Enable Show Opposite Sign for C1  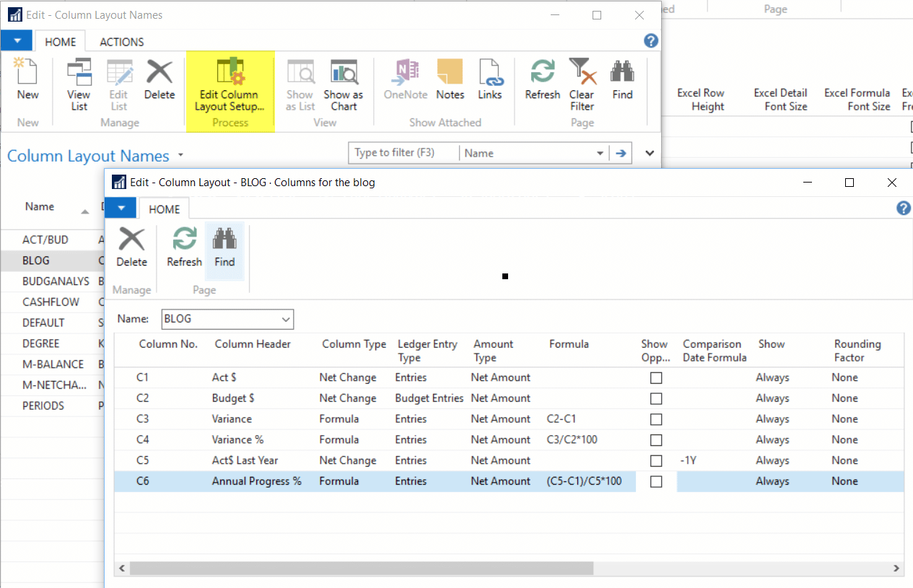[655, 377]
